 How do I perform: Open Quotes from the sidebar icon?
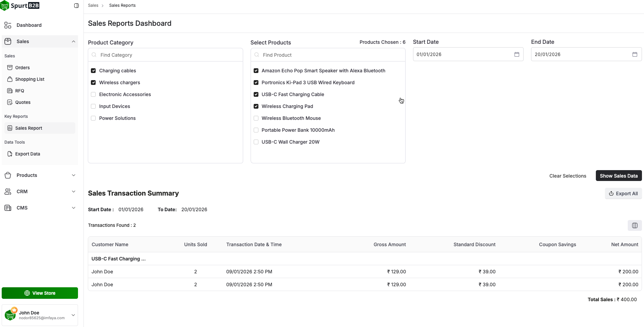tap(10, 102)
